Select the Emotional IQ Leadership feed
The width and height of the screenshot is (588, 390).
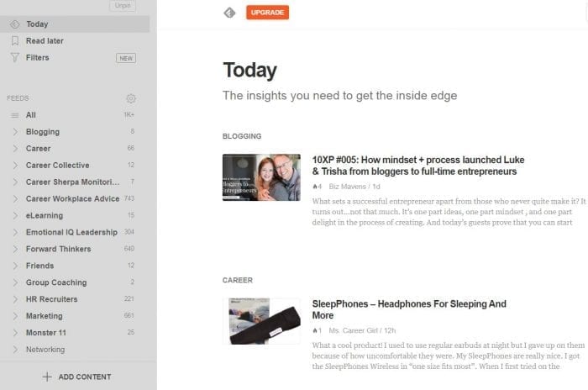71,232
